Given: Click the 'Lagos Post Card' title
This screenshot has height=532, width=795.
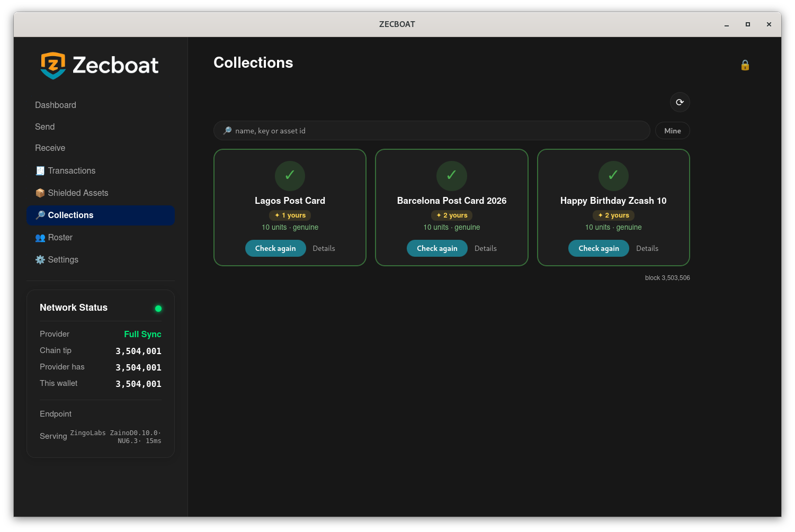Looking at the screenshot, I should click(x=290, y=201).
